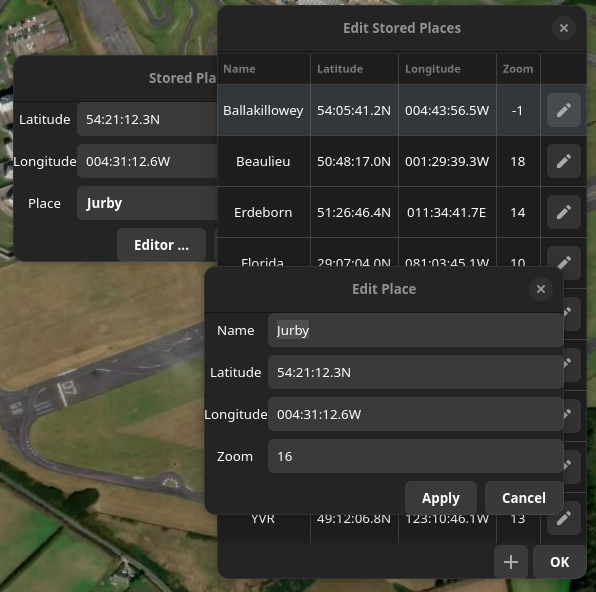Add a new stored place with plus
Screen dimensions: 596x592
tap(510, 562)
